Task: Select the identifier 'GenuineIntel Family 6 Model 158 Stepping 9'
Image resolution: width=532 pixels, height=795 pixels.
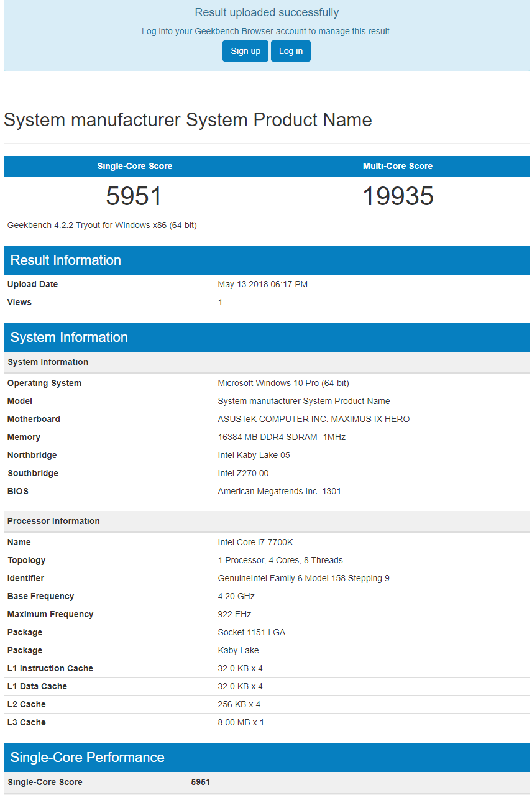Action: pyautogui.click(x=304, y=578)
